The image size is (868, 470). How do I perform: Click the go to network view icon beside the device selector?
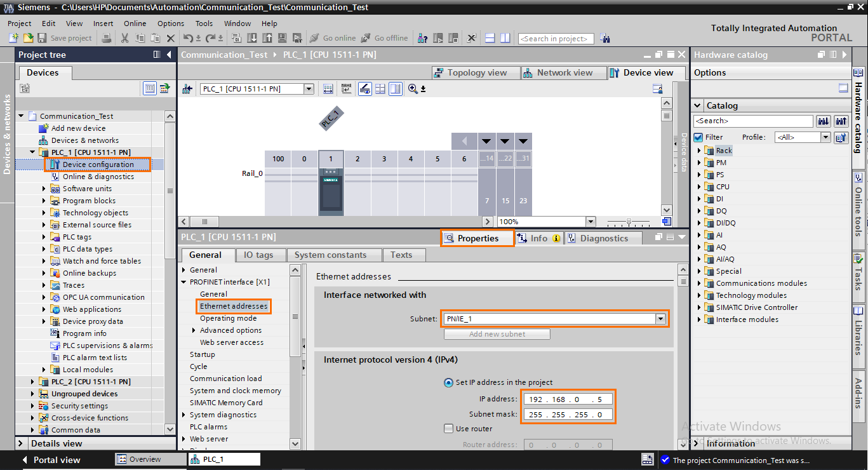coord(187,89)
